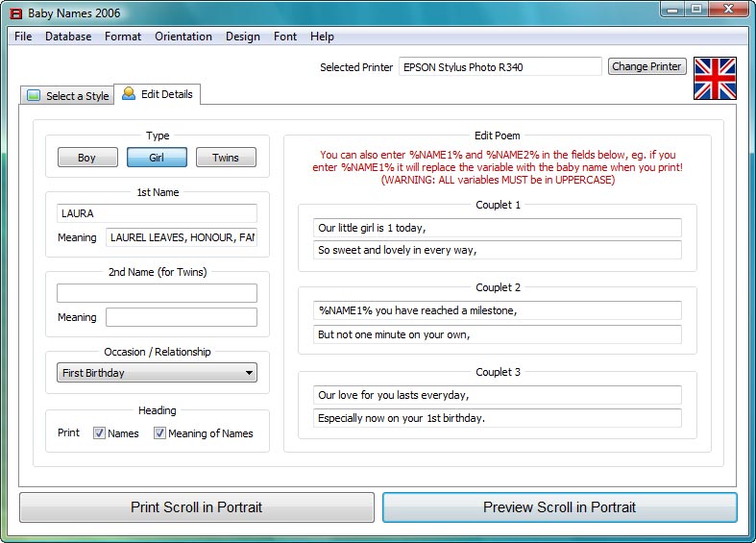The height and width of the screenshot is (543, 756).
Task: Click the Edit Details person icon
Action: [129, 93]
